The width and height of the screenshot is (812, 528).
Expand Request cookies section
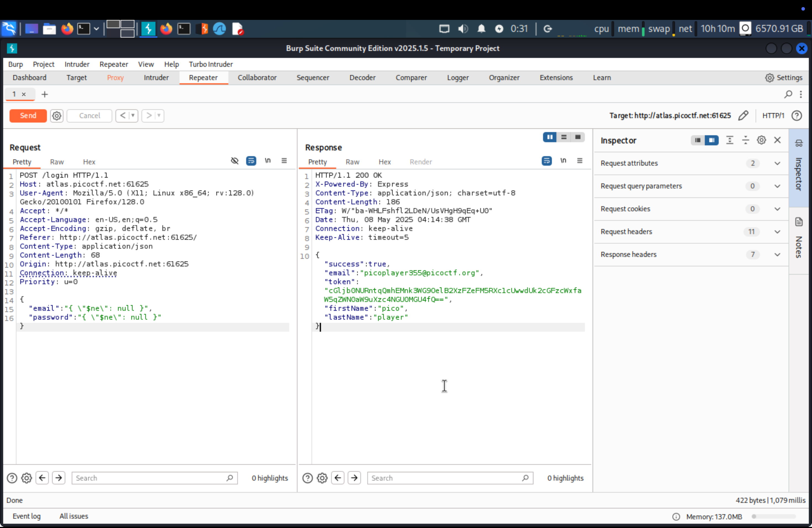691,209
